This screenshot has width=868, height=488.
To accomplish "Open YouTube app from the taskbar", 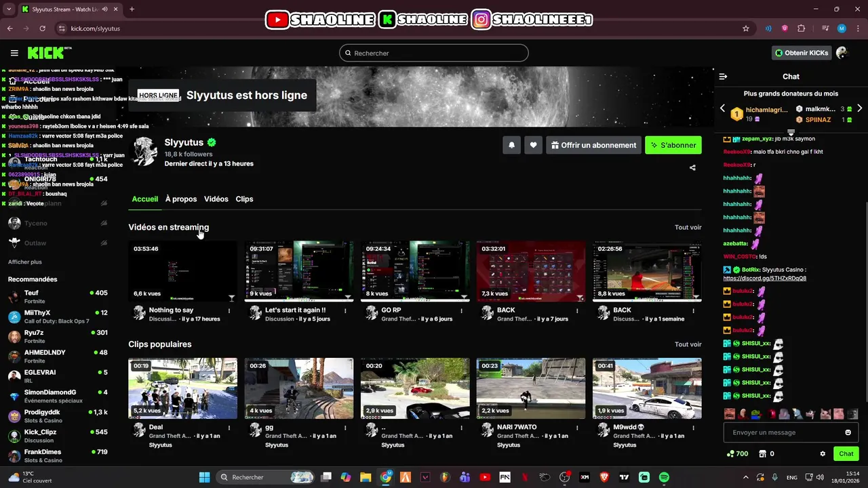I will click(485, 477).
